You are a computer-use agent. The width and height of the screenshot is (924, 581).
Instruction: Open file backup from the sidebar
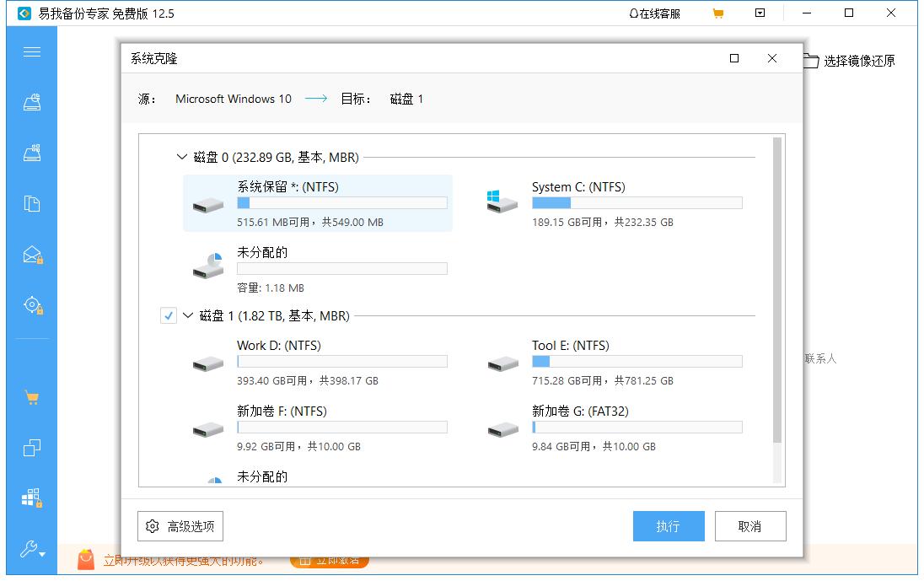[x=31, y=202]
